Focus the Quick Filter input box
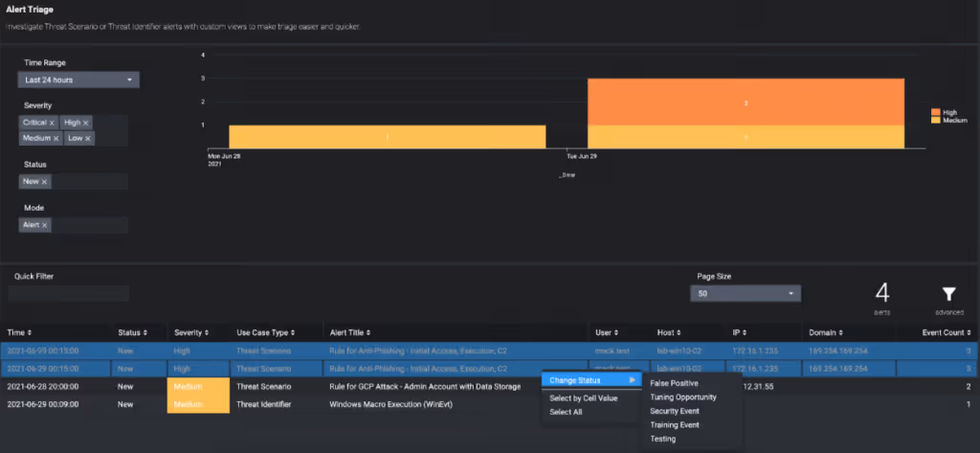Viewport: 980px width, 453px height. (69, 293)
